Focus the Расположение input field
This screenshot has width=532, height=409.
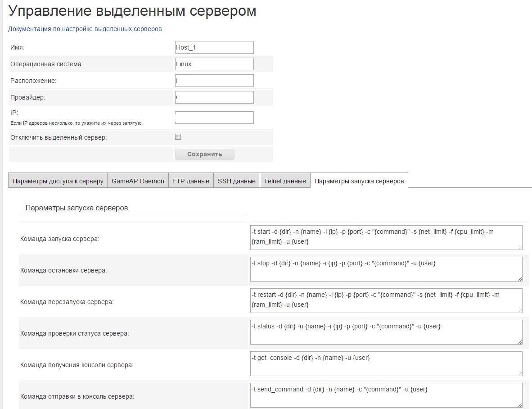click(214, 81)
